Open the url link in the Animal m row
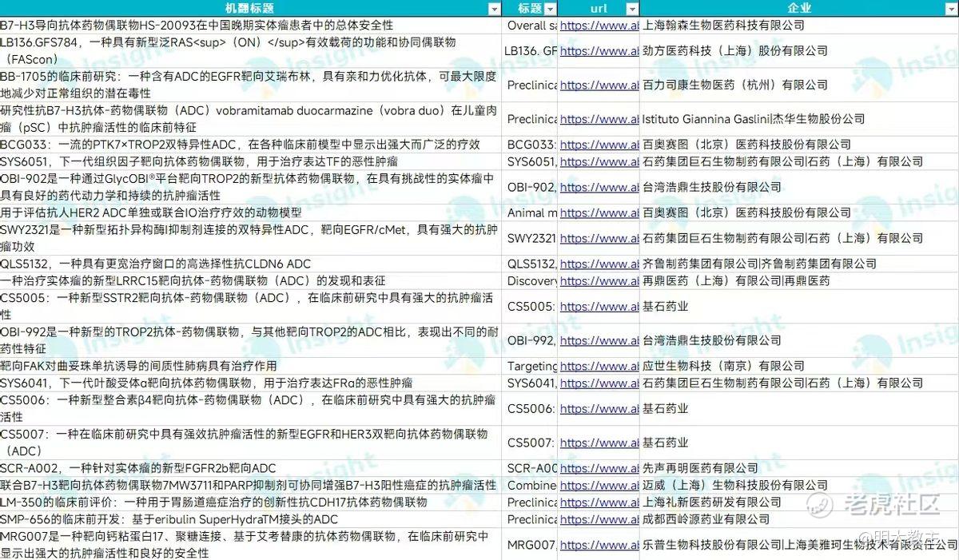959x560 pixels. tap(599, 213)
